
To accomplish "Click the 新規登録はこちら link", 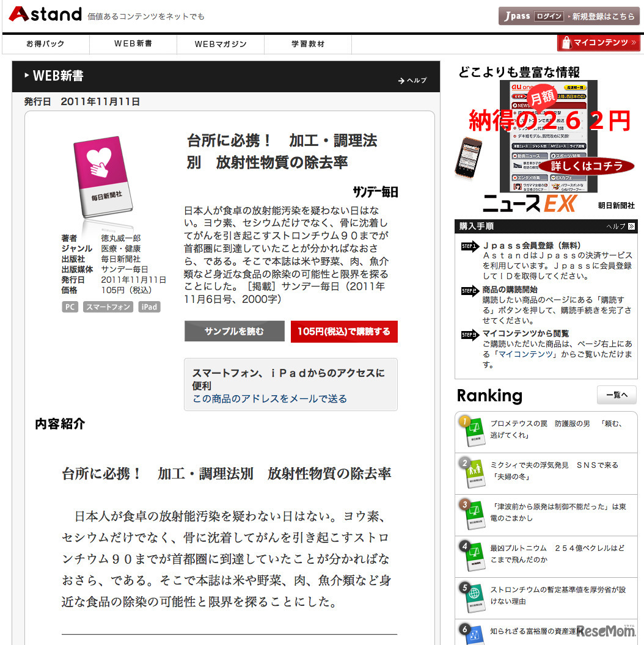I will click(603, 16).
